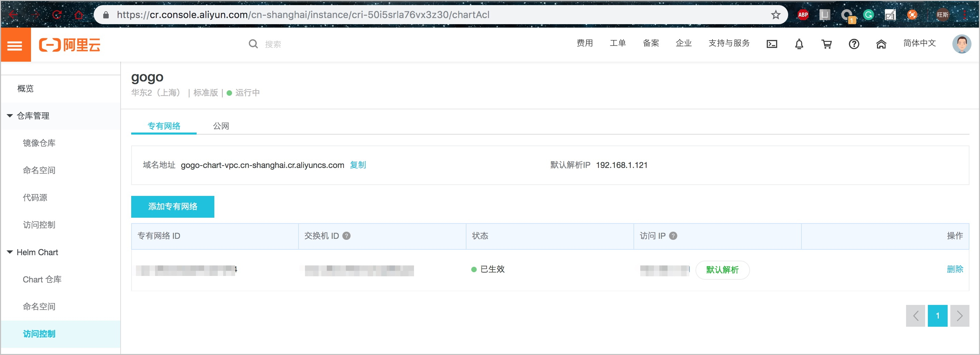Click the 已生效 status text
The width and height of the screenshot is (980, 355).
(x=492, y=269)
